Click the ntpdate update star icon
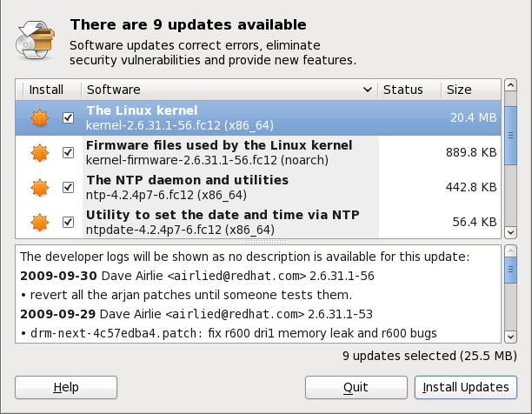This screenshot has width=532, height=414. pos(39,222)
